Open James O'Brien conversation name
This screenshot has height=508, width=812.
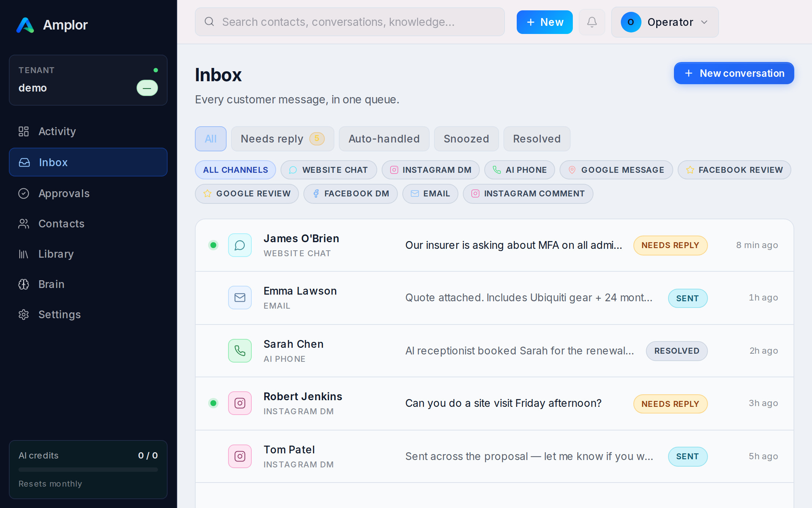click(301, 238)
